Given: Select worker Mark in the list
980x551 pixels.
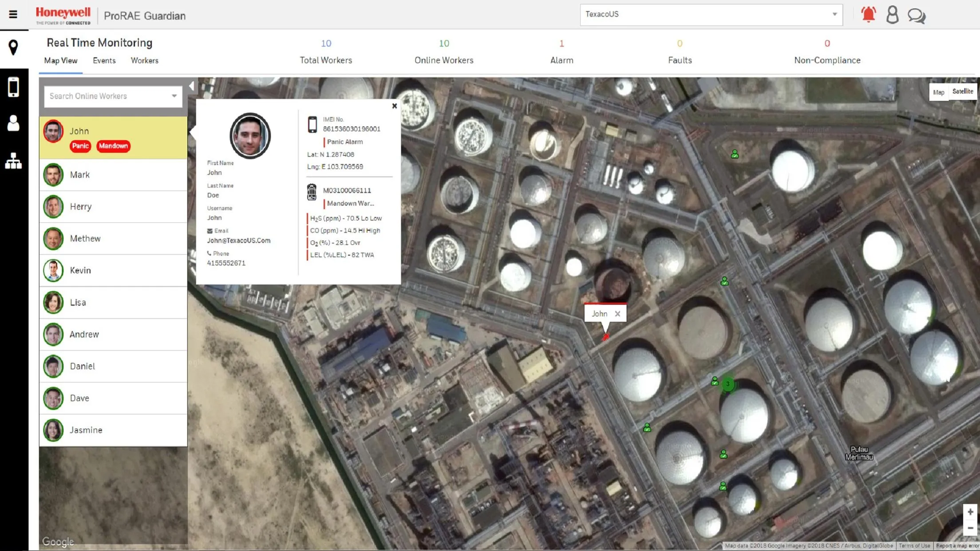Looking at the screenshot, I should [113, 175].
